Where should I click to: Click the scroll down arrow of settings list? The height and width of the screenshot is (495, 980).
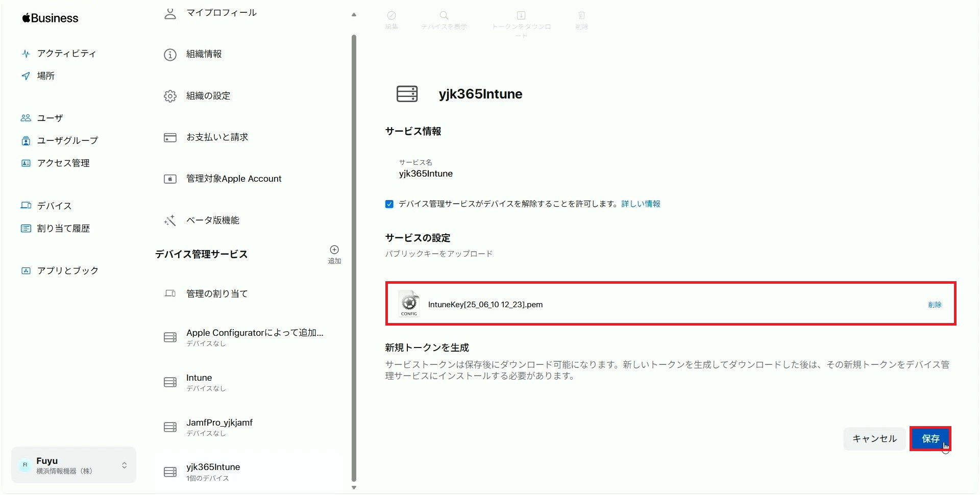pos(354,488)
